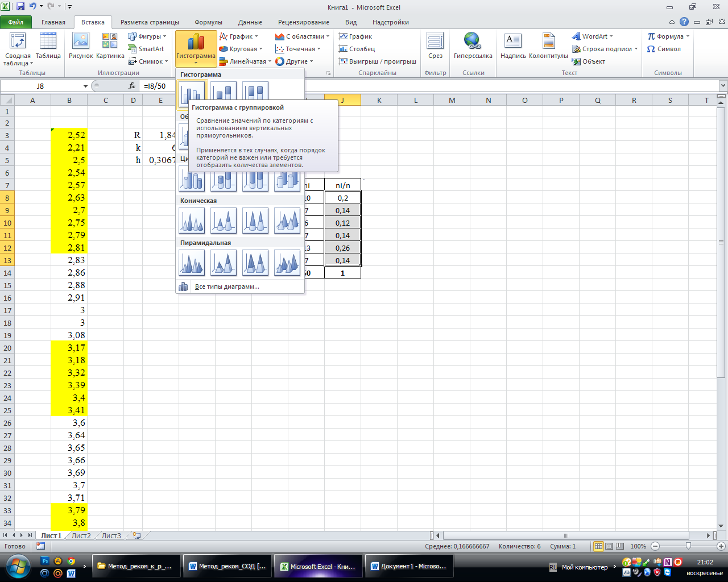This screenshot has height=582, width=728.
Task: Switch to the Формулы tab
Action: (x=208, y=22)
